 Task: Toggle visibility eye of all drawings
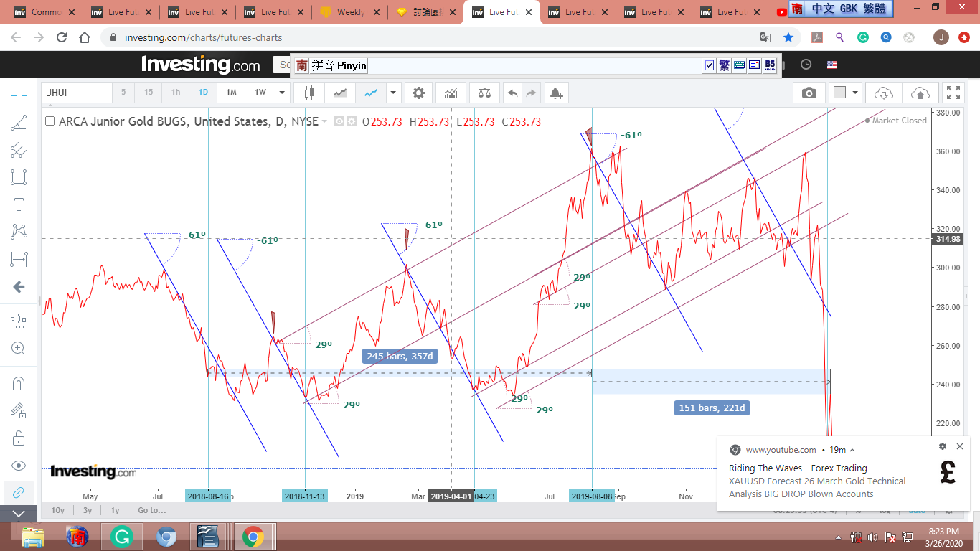pyautogui.click(x=19, y=466)
